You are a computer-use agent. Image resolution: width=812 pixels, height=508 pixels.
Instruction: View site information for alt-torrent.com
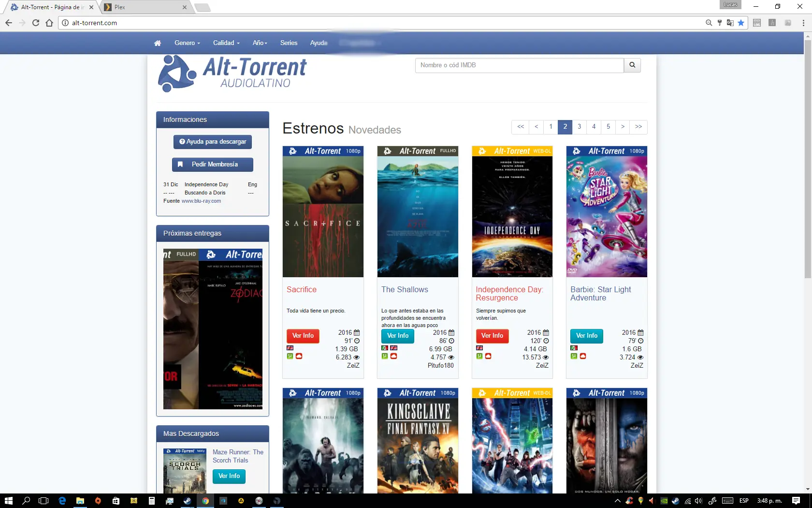pyautogui.click(x=65, y=23)
